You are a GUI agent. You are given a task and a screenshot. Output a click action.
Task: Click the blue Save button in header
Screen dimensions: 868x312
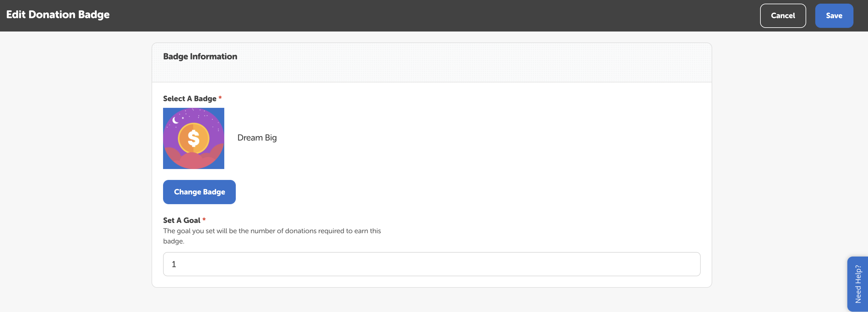point(834,15)
